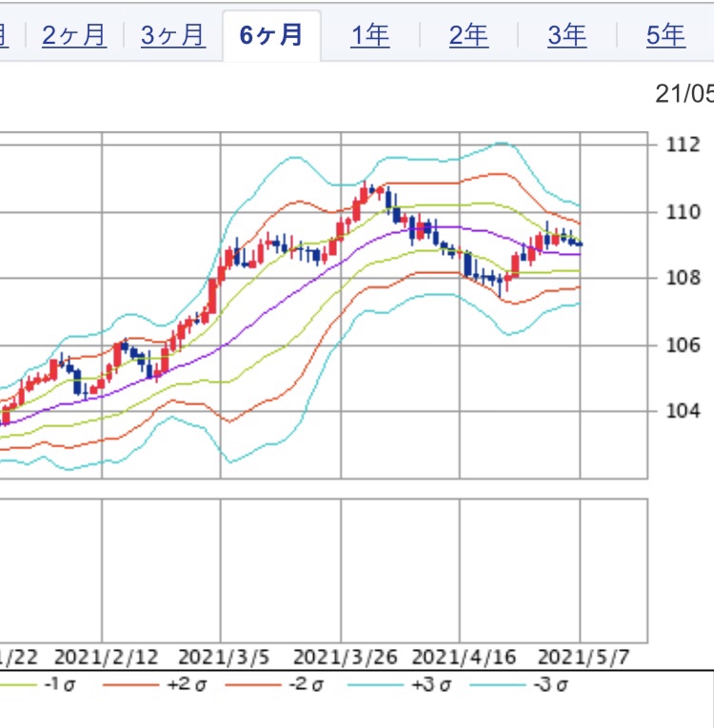Open the 2年 chart range tab
The width and height of the screenshot is (714, 728).
468,36
